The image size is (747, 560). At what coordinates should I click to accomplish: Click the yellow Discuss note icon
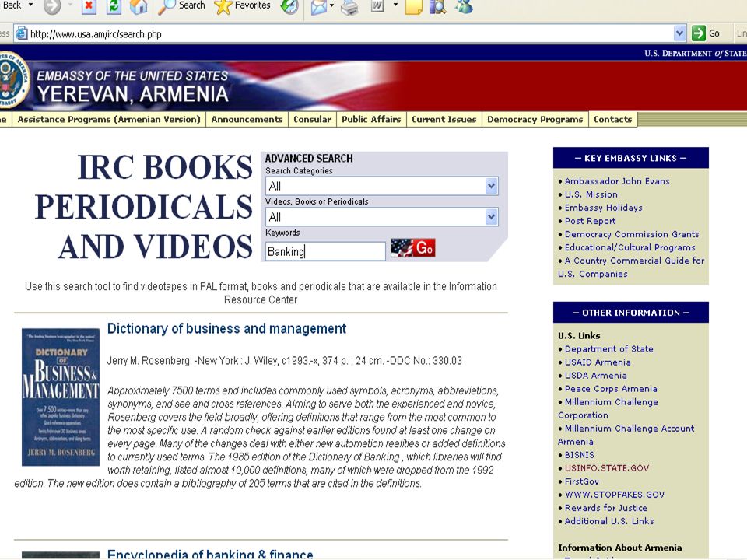point(413,7)
